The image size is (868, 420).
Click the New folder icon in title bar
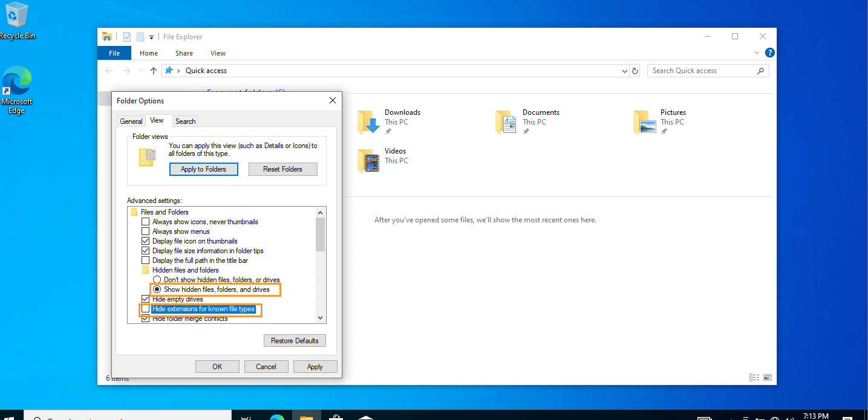tap(140, 37)
